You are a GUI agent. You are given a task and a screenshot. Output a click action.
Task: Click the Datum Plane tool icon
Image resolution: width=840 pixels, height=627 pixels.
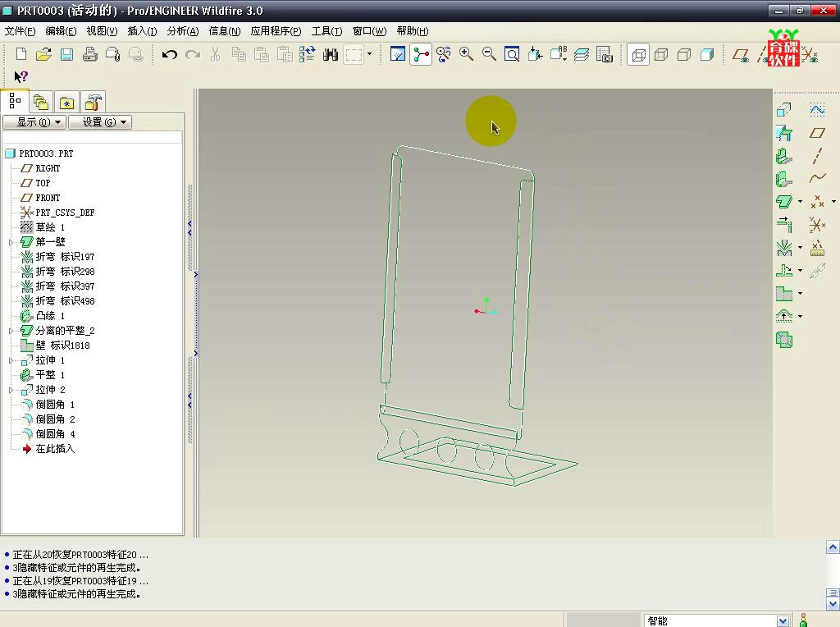tap(818, 133)
